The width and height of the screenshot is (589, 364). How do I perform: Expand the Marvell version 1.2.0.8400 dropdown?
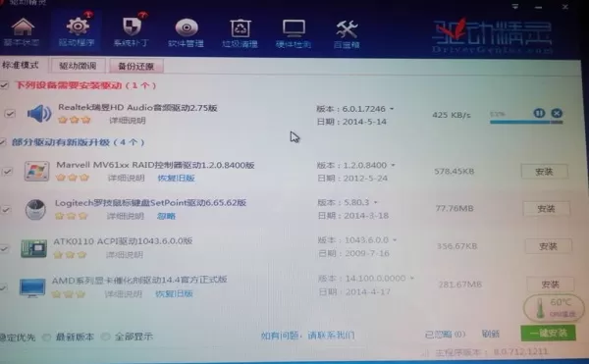tap(394, 165)
